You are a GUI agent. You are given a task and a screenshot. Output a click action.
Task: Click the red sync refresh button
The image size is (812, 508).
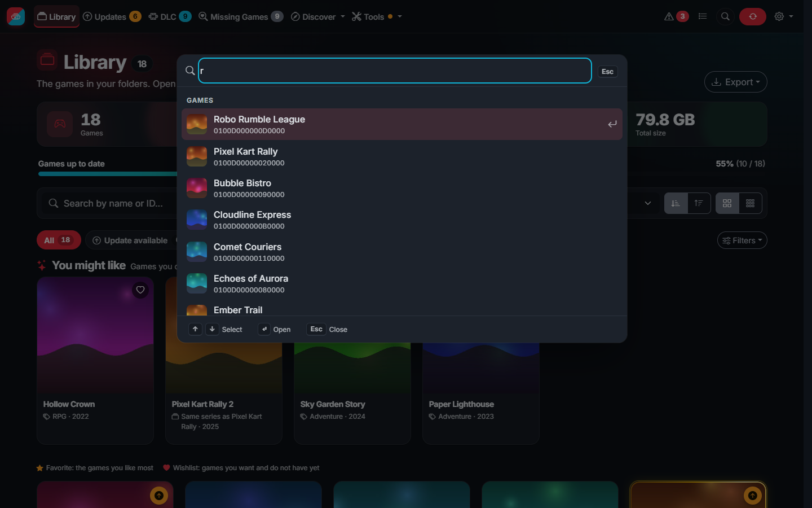click(x=753, y=16)
